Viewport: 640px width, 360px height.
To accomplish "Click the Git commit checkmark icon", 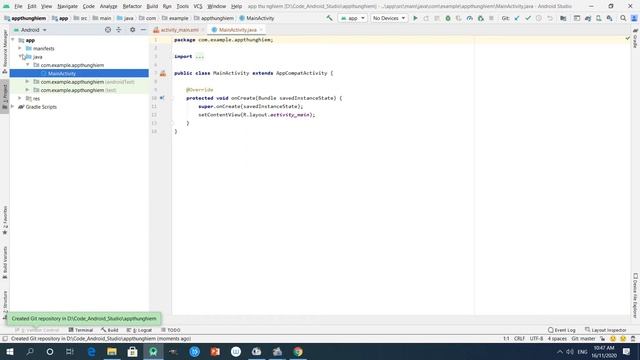I will pos(528,18).
